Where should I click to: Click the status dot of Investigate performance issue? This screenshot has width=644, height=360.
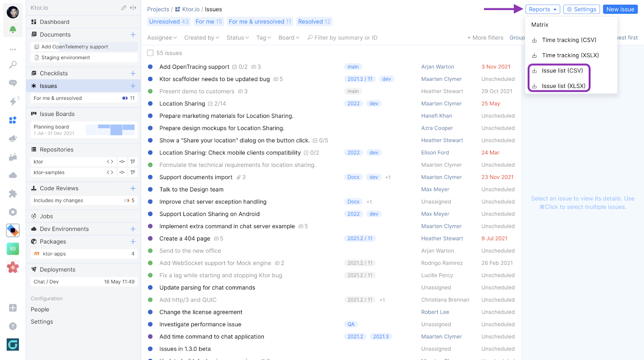pos(150,324)
